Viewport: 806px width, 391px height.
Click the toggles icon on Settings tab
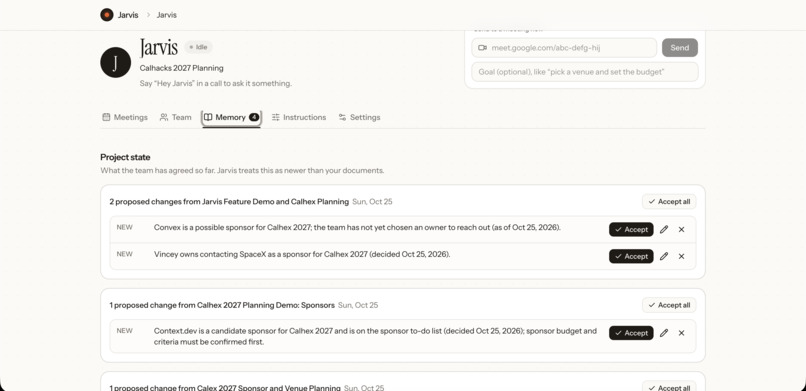tap(342, 117)
